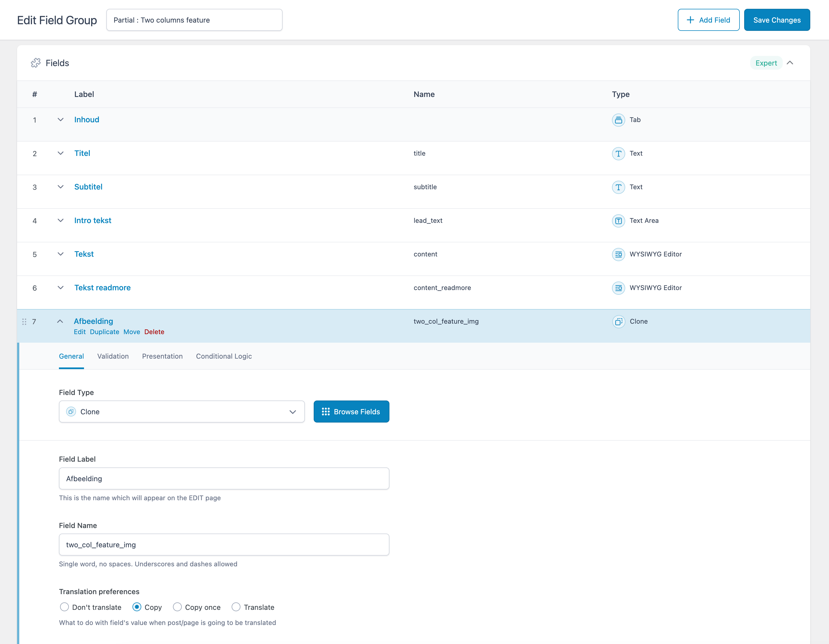The width and height of the screenshot is (829, 644).
Task: Click the content_readmore name cell
Action: (442, 288)
